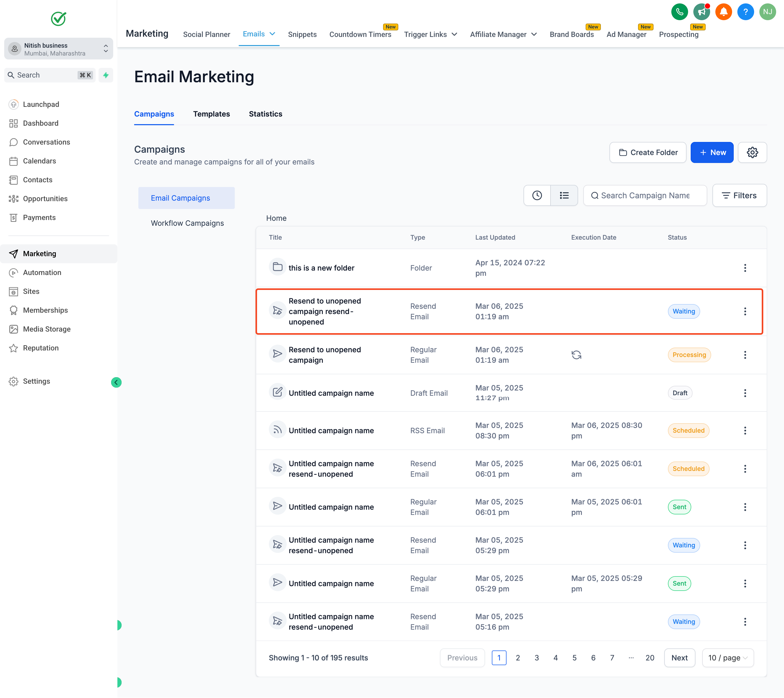Open three-dot menu for Waiting resend campaign
Screen dimensions: 784x698
[x=745, y=311]
